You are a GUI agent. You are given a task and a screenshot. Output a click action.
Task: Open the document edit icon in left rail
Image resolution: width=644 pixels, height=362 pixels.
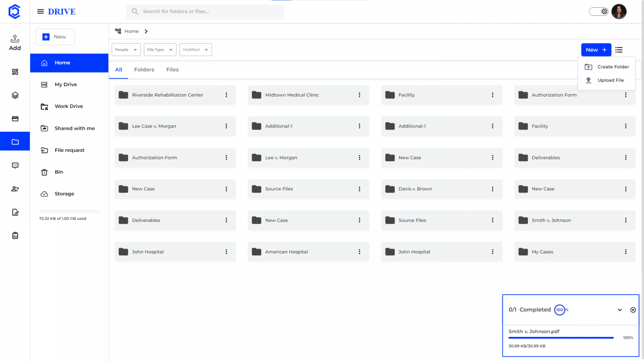pyautogui.click(x=15, y=212)
